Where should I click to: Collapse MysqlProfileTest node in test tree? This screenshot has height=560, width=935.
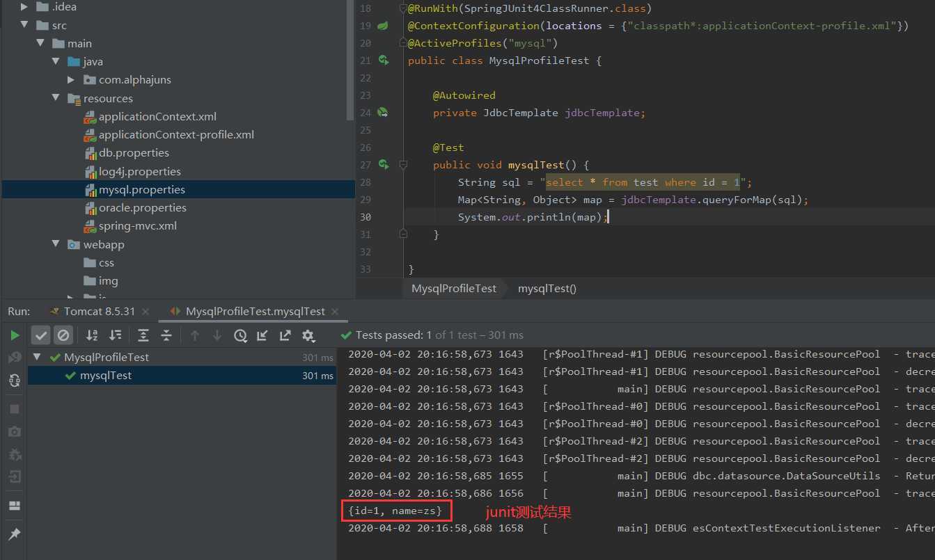coord(38,357)
